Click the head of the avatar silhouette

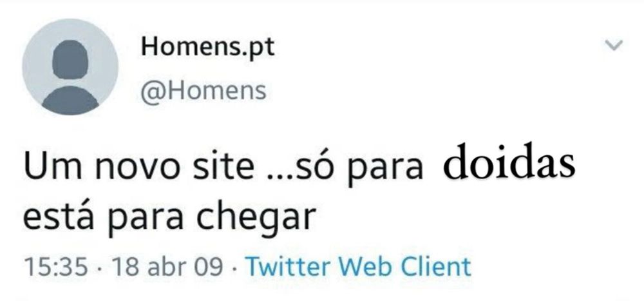[x=70, y=60]
